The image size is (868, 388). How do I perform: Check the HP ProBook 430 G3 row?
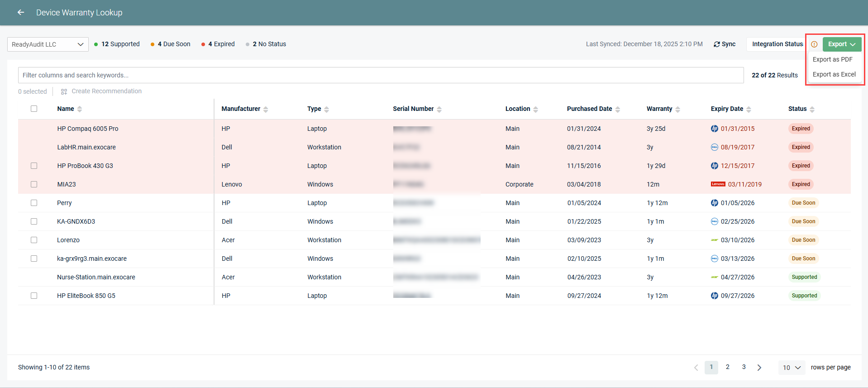click(34, 166)
